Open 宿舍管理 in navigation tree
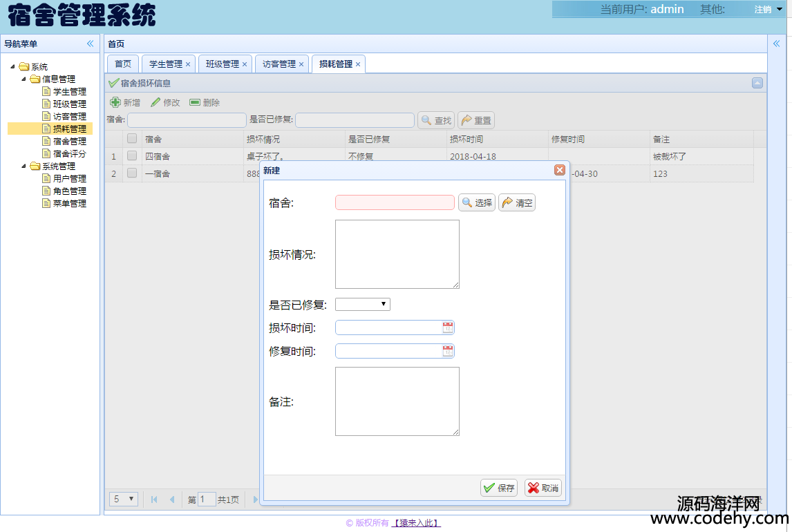The width and height of the screenshot is (792, 532). click(70, 142)
